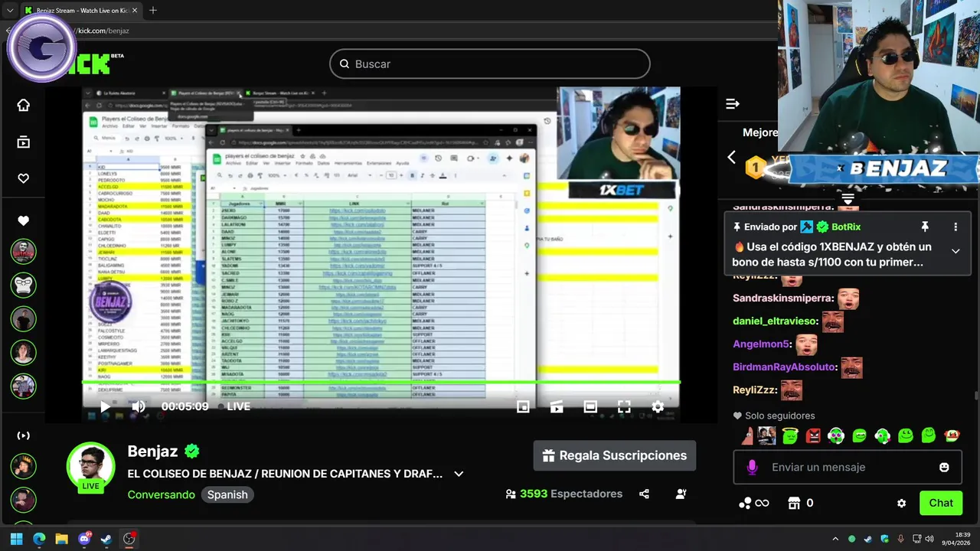Image resolution: width=980 pixels, height=551 pixels.
Task: Click the Spanish language tag
Action: tap(227, 494)
